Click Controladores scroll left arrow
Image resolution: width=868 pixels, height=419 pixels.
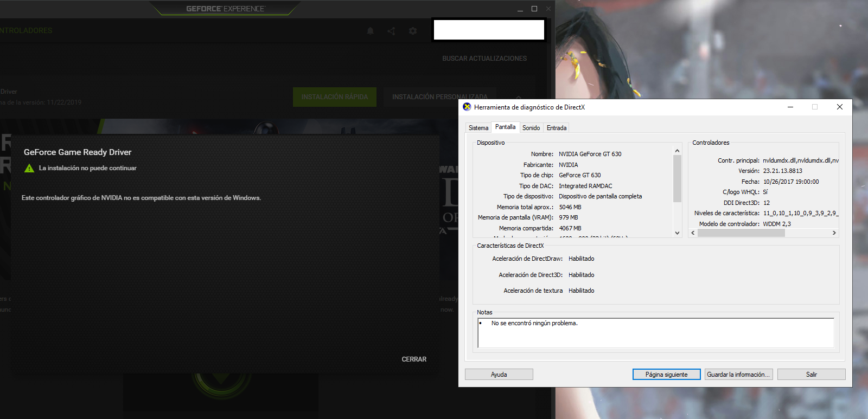[x=693, y=233]
